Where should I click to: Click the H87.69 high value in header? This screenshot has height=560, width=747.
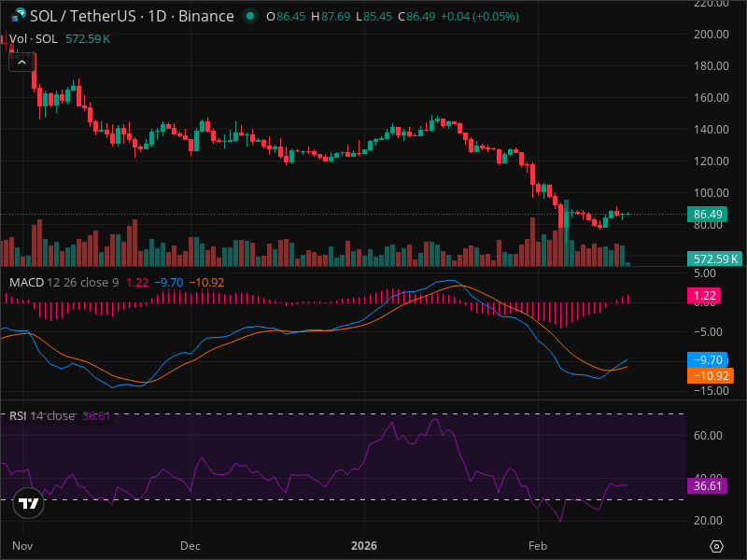[331, 17]
